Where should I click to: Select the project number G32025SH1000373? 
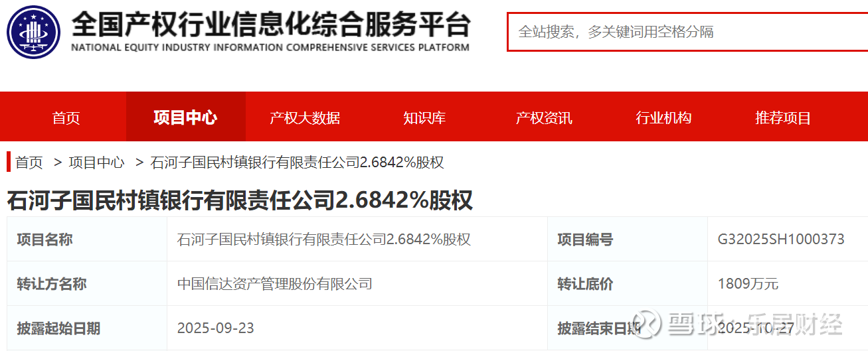pyautogui.click(x=781, y=240)
